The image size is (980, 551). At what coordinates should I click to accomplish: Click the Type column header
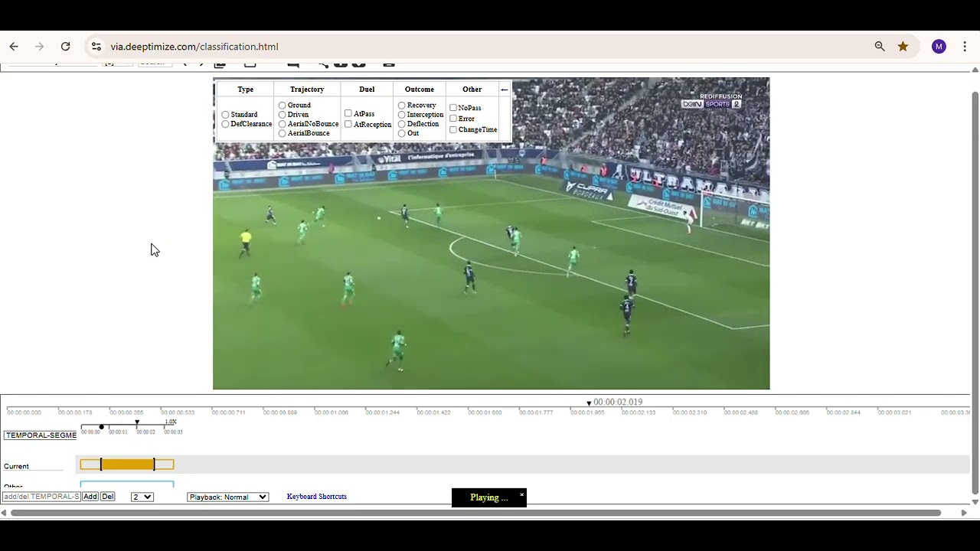(245, 90)
